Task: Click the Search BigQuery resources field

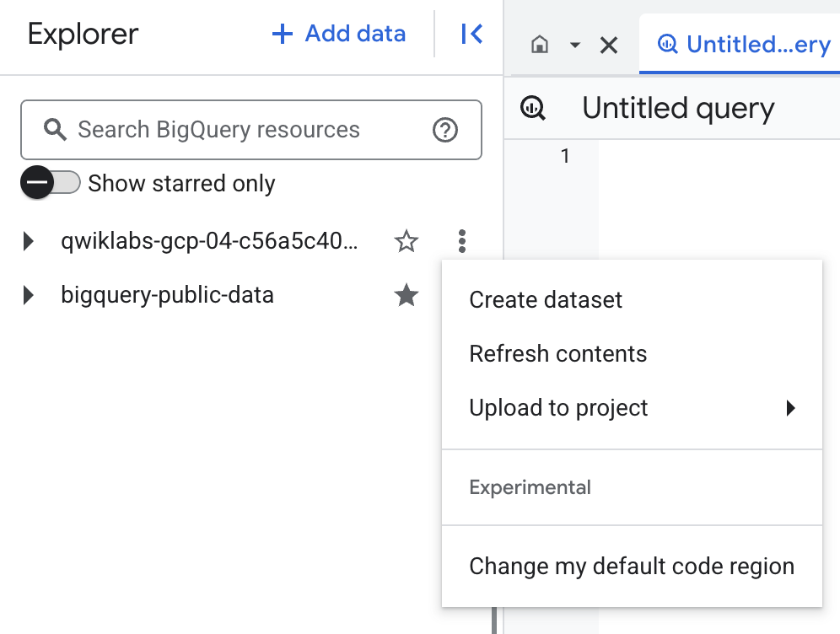Action: pos(251,130)
